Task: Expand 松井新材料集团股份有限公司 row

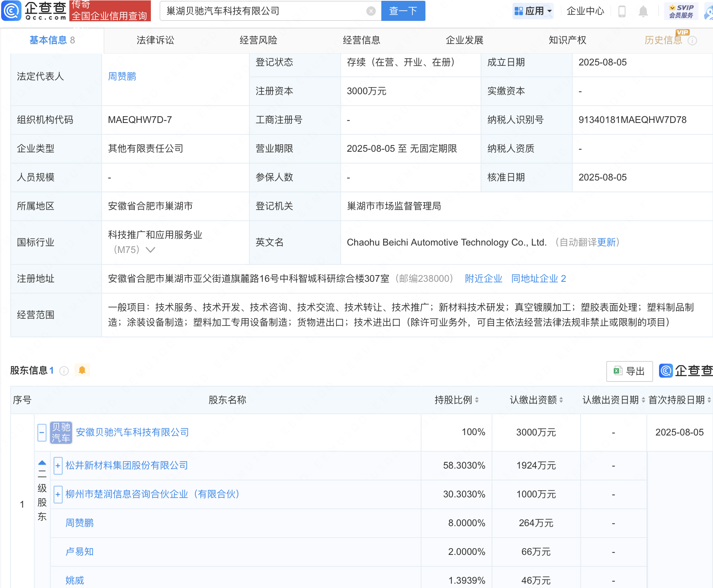Action: click(x=58, y=466)
